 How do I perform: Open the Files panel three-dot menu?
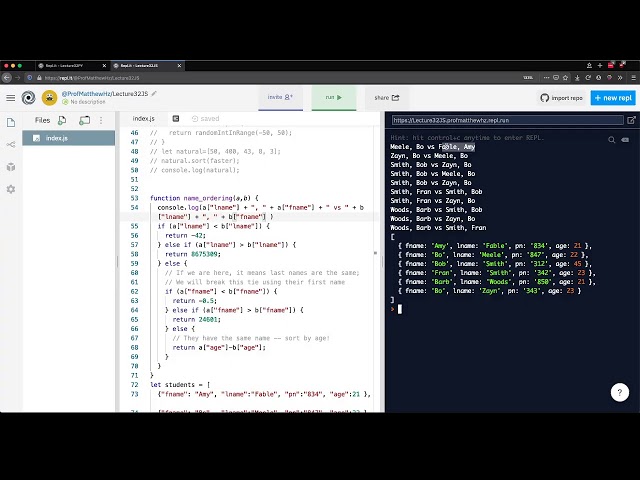(x=103, y=120)
